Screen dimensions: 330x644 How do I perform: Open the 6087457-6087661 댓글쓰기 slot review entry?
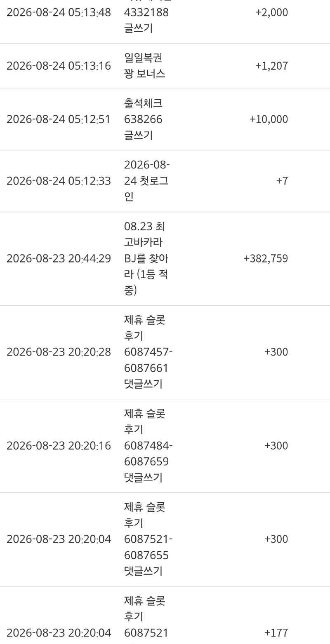click(x=148, y=352)
